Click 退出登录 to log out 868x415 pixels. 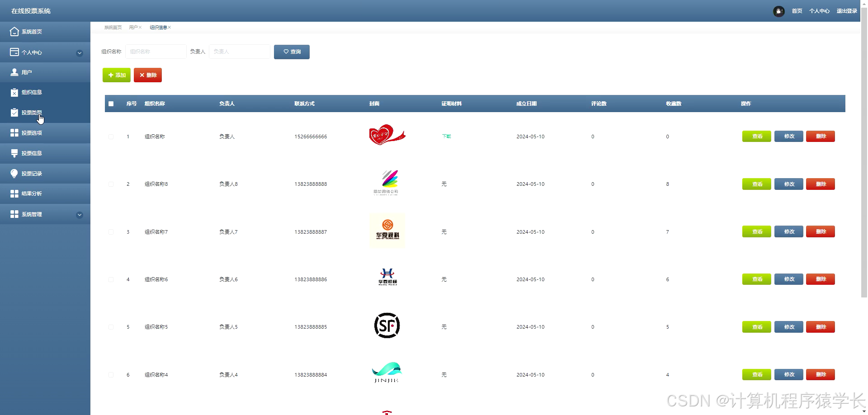[x=847, y=11]
